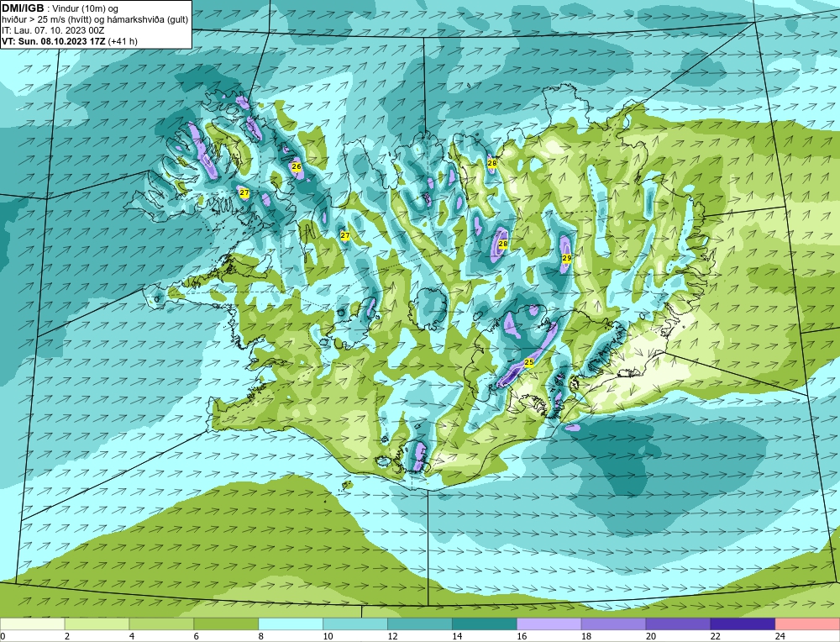840x642 pixels.
Task: Click the header text 'DMI/IGB'
Action: point(23,8)
